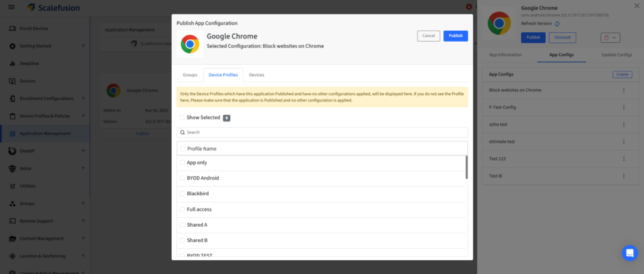Click the Scalefusion logo
Image resolution: width=644 pixels, height=274 pixels.
[x=54, y=8]
